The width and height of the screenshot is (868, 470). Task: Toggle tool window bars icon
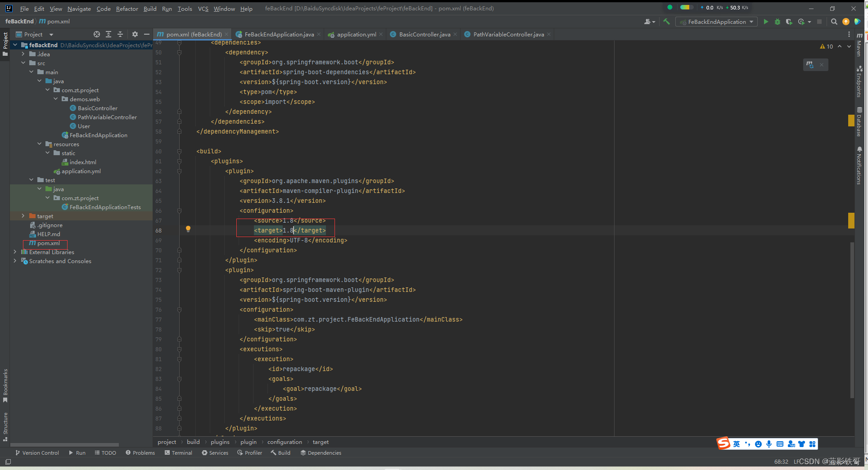click(x=8, y=462)
